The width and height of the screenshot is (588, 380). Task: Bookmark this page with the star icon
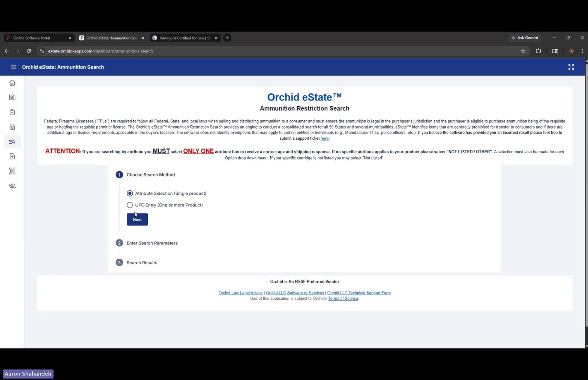tap(523, 51)
